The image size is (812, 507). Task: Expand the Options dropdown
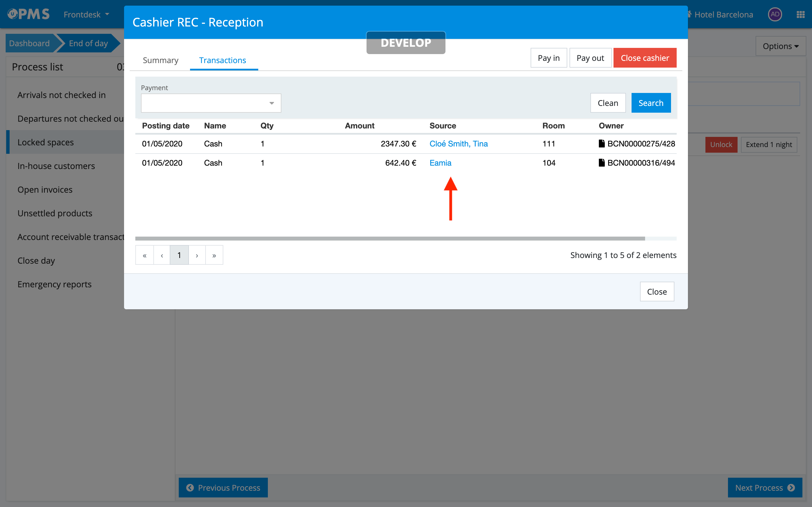click(780, 46)
